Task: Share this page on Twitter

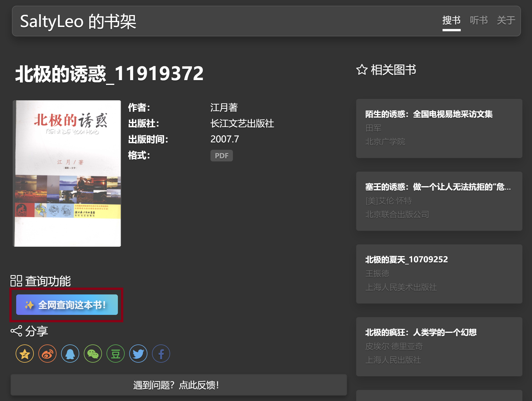Action: (138, 354)
